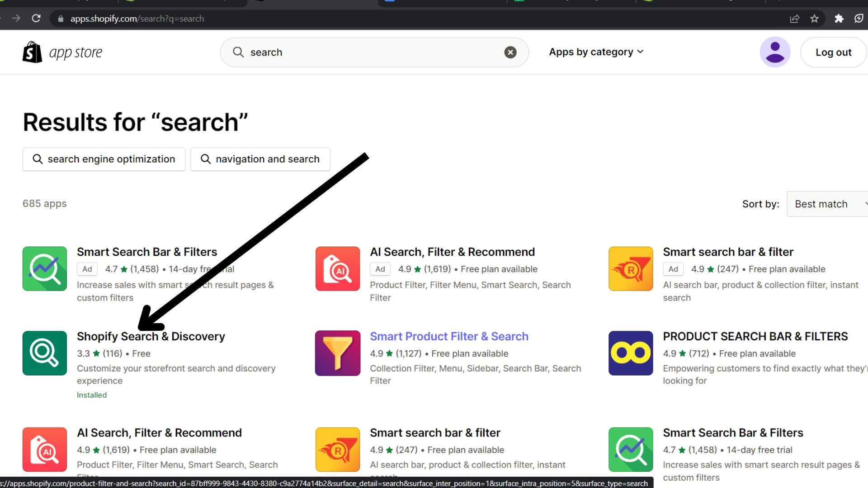868x488 pixels.
Task: Open third-row Smart Search Bar & Filters title
Action: click(733, 432)
